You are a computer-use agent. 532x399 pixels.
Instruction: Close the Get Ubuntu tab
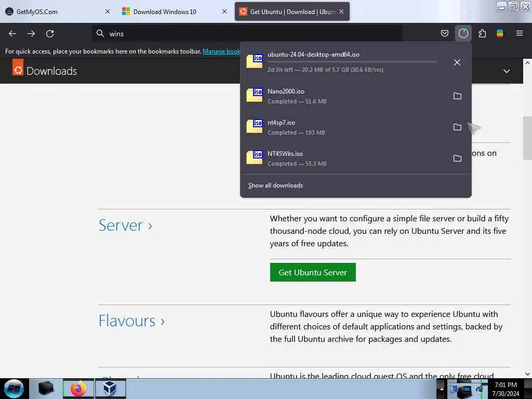click(341, 11)
